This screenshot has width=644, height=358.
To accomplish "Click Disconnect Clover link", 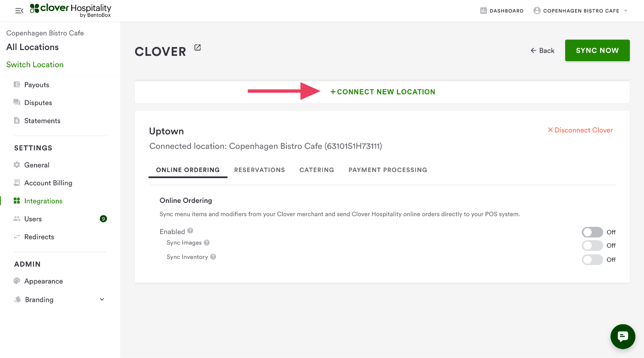I will 580,130.
